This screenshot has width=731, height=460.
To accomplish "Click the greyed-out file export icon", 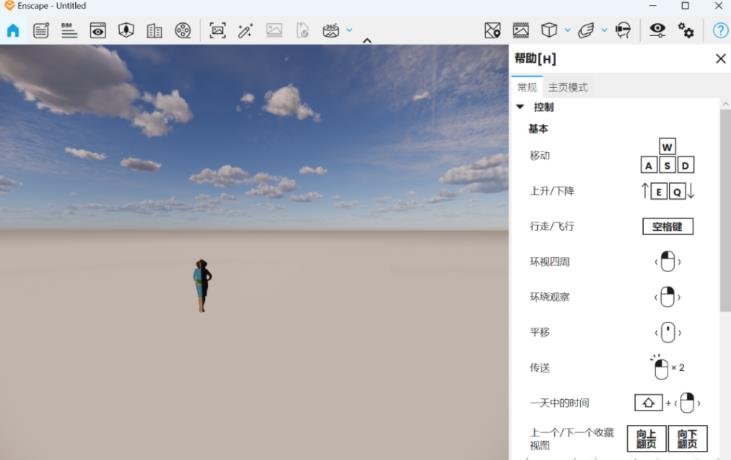I will (x=303, y=30).
